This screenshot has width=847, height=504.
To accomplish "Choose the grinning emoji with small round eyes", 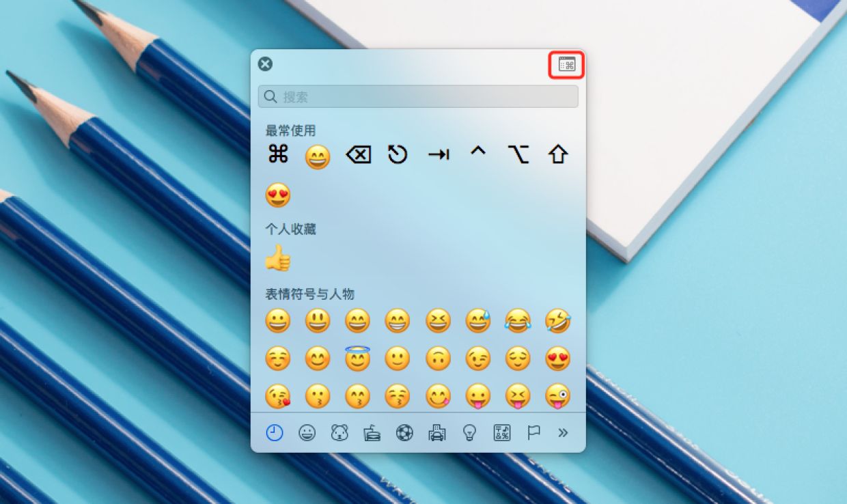I will click(278, 320).
